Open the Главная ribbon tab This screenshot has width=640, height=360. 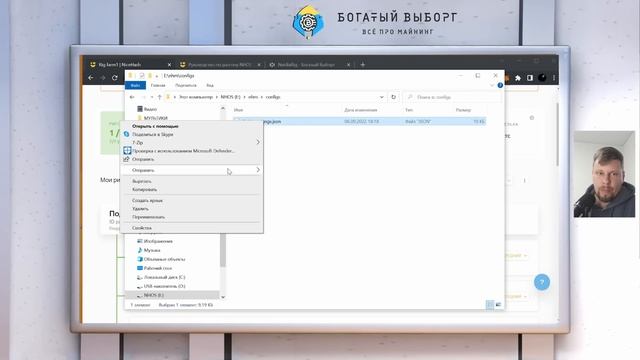pos(158,85)
